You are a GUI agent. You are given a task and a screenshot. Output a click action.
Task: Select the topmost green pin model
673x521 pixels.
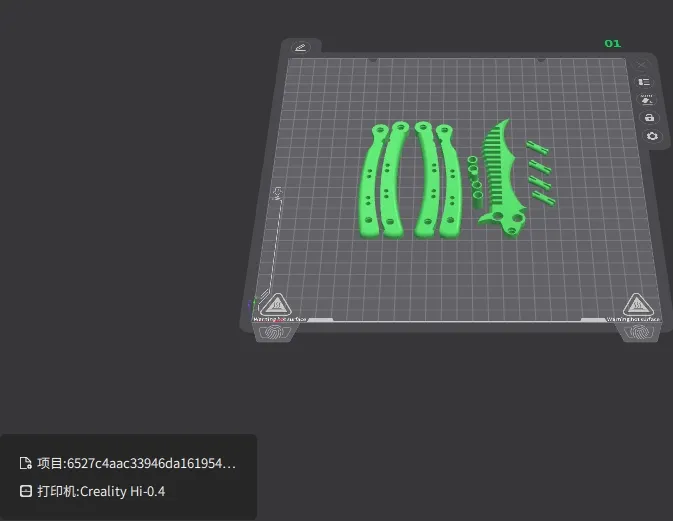click(537, 148)
